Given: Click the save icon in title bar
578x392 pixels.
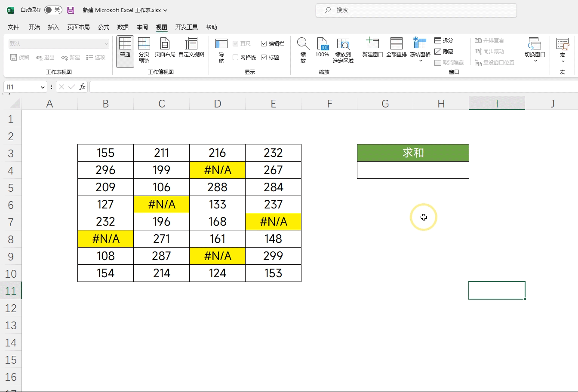Looking at the screenshot, I should 71,10.
